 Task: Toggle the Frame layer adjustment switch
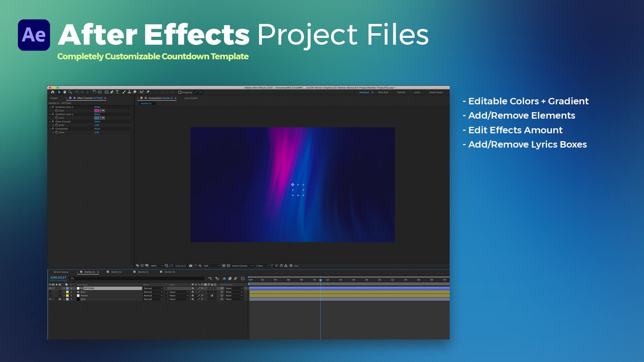[212, 296]
